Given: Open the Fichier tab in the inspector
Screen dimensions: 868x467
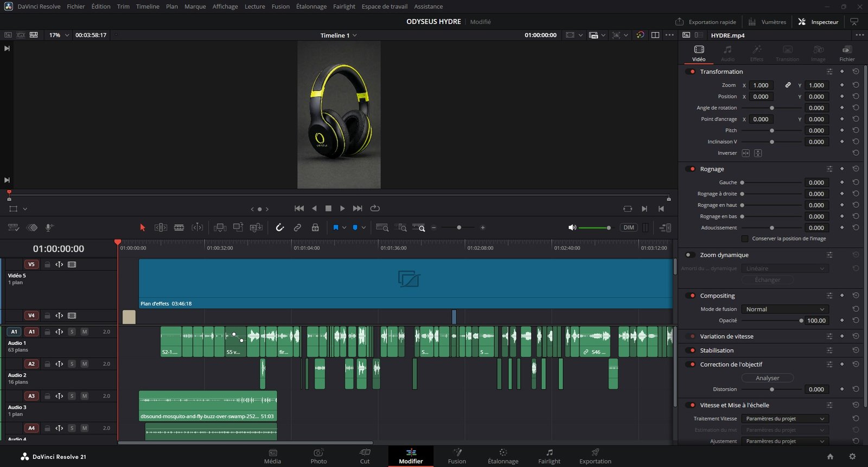Looking at the screenshot, I should (847, 53).
